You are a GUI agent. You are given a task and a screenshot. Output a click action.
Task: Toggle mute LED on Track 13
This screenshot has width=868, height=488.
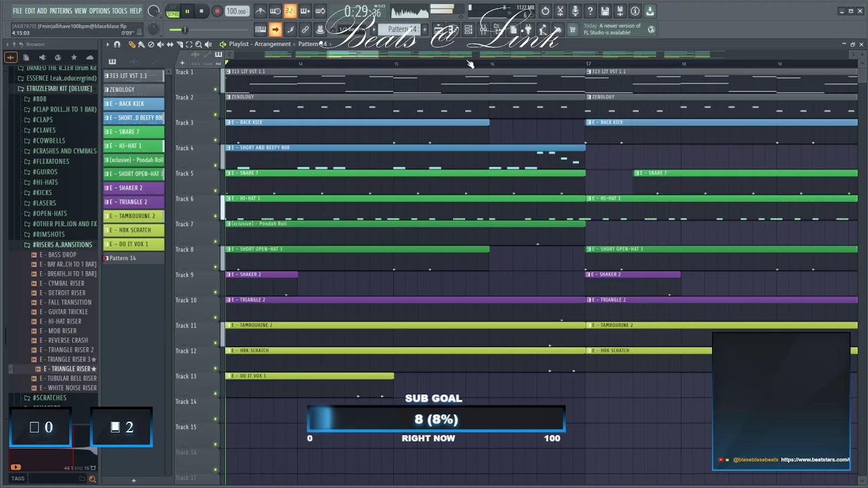(216, 394)
